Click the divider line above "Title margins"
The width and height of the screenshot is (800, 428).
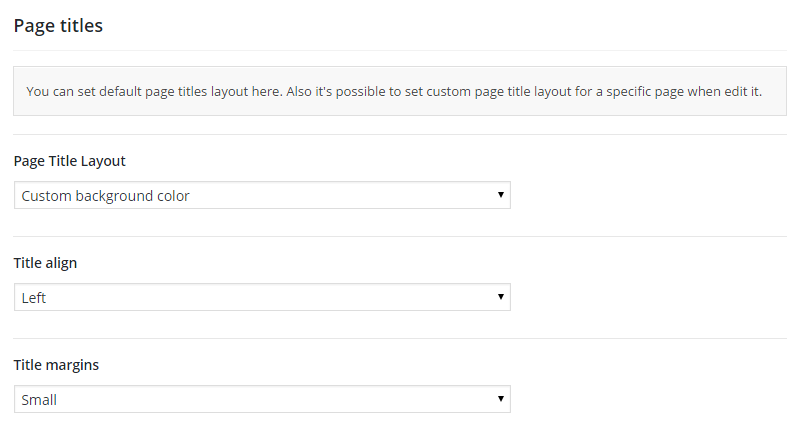pos(400,338)
